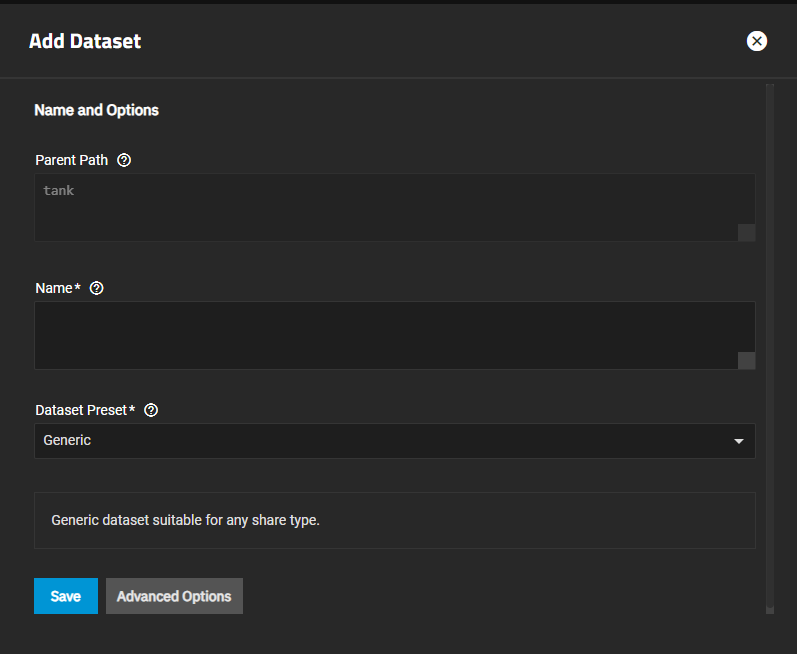The image size is (797, 654).
Task: Click the Dataset Preset label
Action: 81,410
